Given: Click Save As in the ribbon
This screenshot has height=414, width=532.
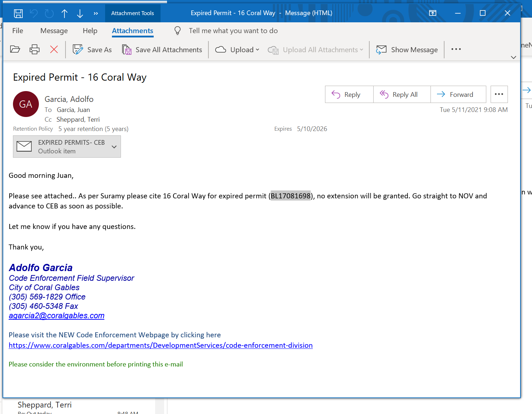Looking at the screenshot, I should pos(93,50).
